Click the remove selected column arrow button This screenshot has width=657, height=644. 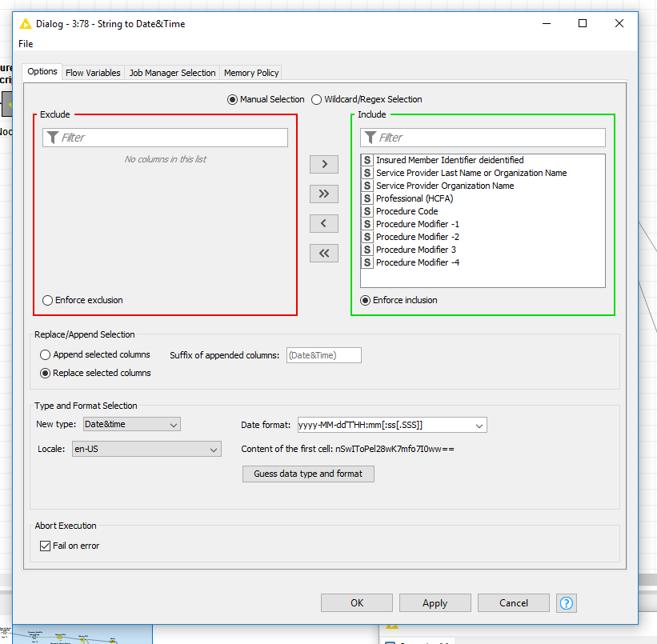point(323,223)
